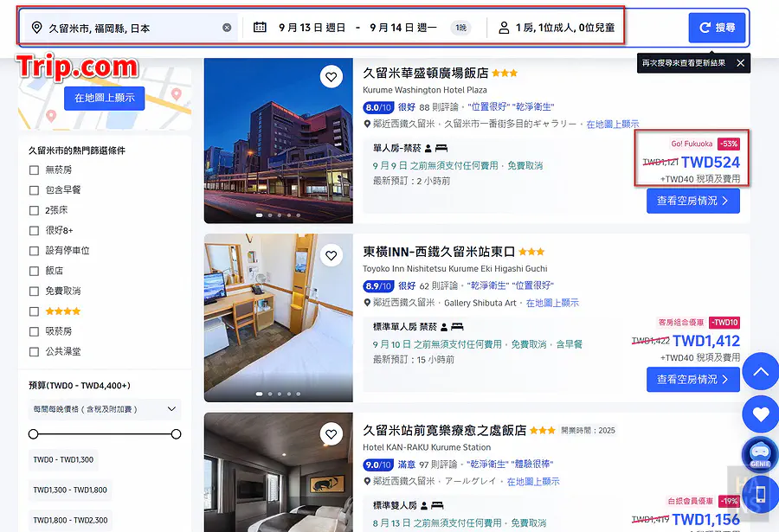Click the back-to-top arrow button

pos(761,372)
